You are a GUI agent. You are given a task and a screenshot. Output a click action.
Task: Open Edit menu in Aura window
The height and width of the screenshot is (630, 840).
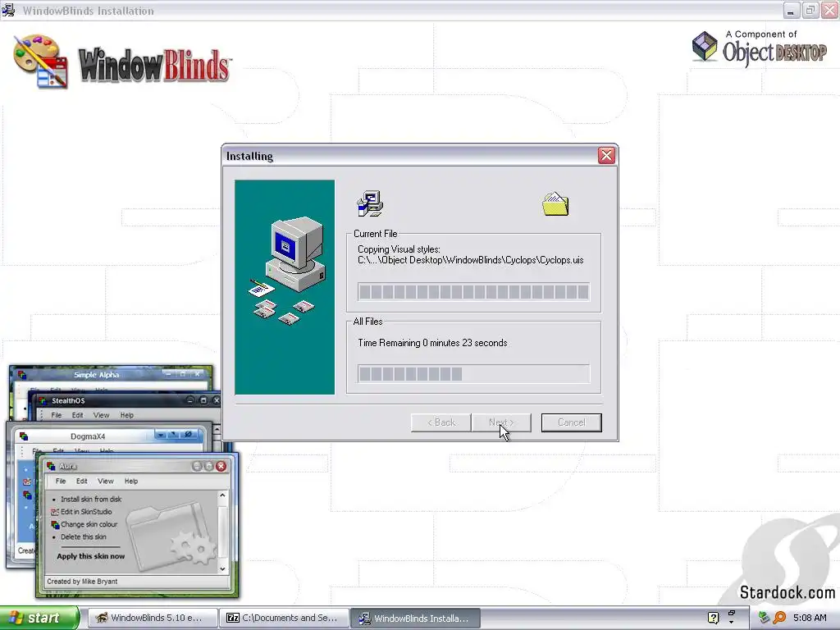tap(81, 481)
